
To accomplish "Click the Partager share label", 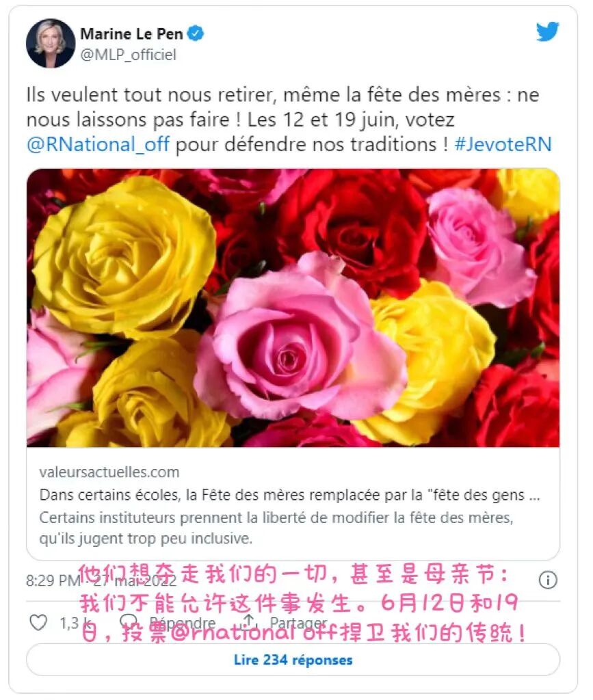I will pos(298,622).
